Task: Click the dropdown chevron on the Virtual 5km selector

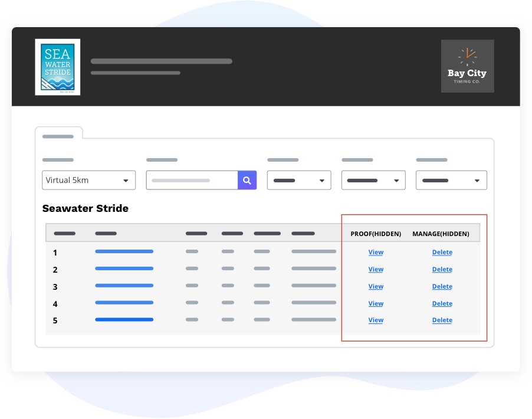Action: pyautogui.click(x=126, y=180)
